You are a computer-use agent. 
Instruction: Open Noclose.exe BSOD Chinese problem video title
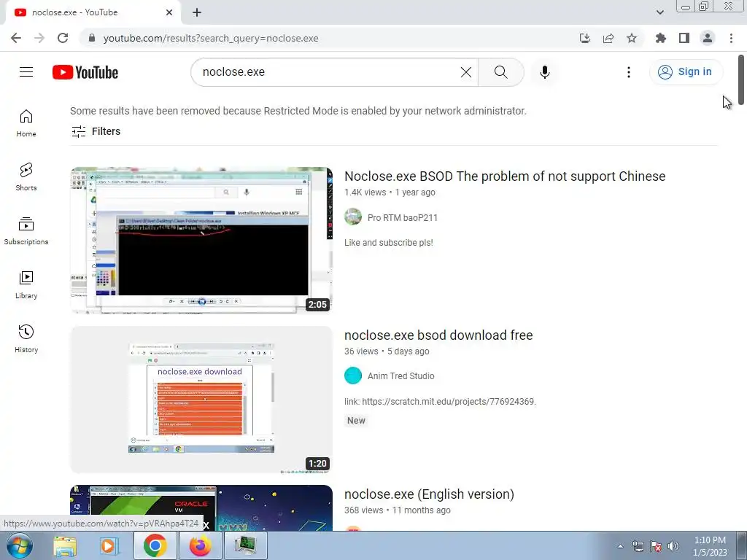tap(505, 176)
